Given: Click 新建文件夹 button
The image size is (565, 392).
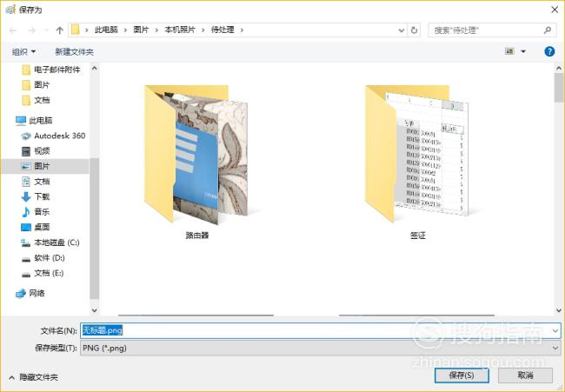Looking at the screenshot, I should click(74, 52).
